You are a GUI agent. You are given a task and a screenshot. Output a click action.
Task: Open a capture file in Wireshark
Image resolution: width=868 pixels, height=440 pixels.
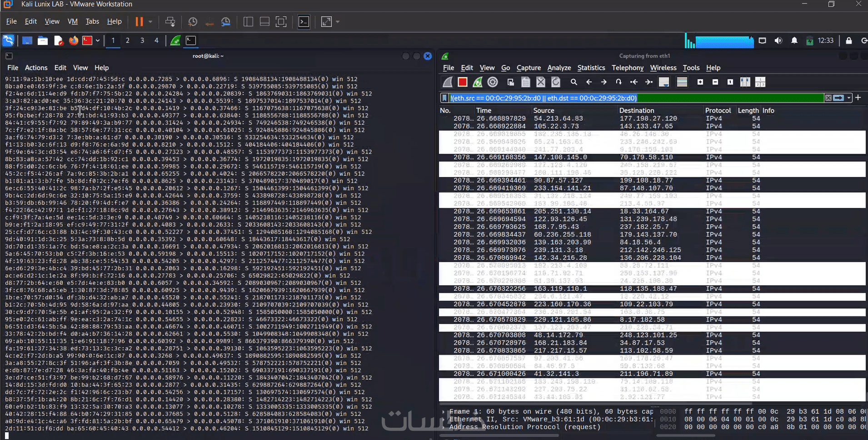coord(511,82)
